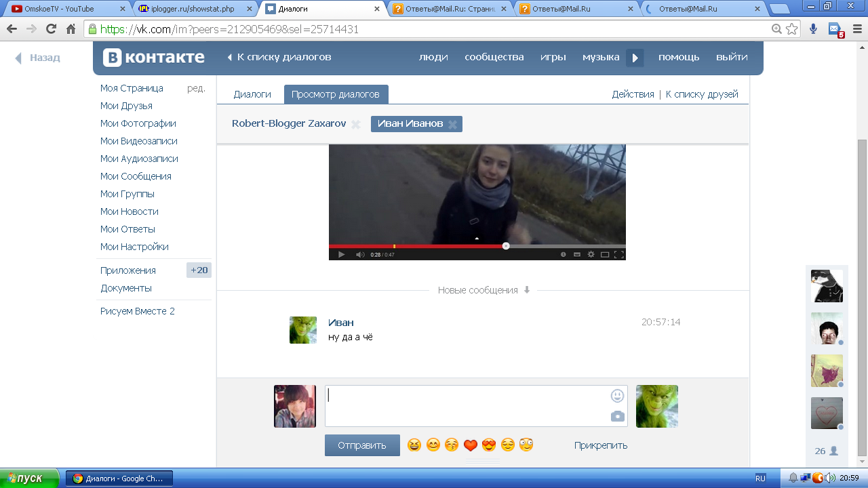Open помощь in header
This screenshot has width=868, height=488.
[679, 57]
